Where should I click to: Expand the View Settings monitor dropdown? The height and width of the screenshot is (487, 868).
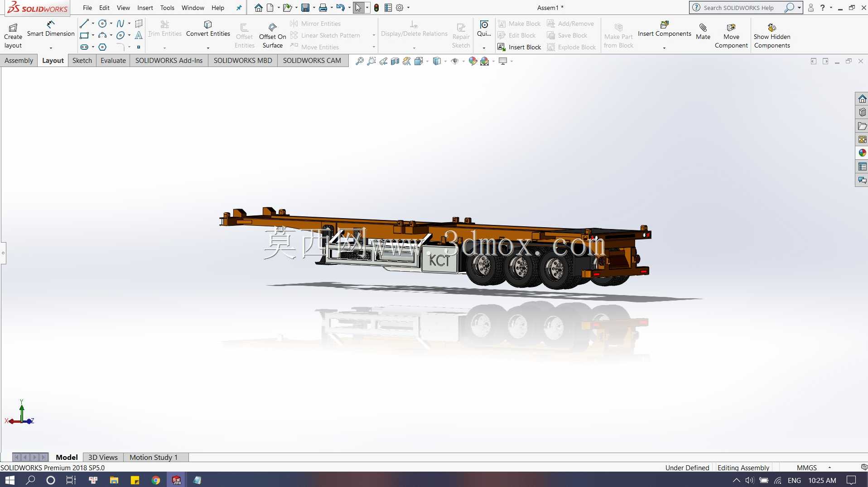[511, 61]
